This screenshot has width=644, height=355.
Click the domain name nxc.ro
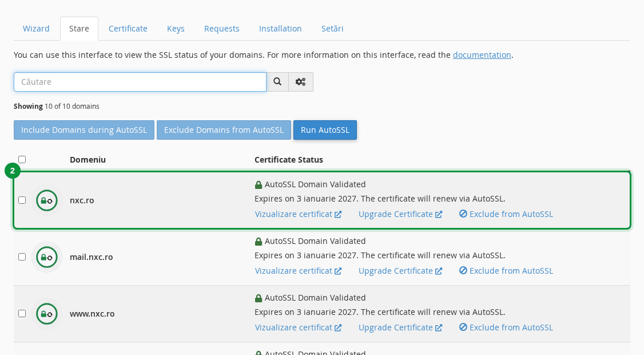click(82, 200)
